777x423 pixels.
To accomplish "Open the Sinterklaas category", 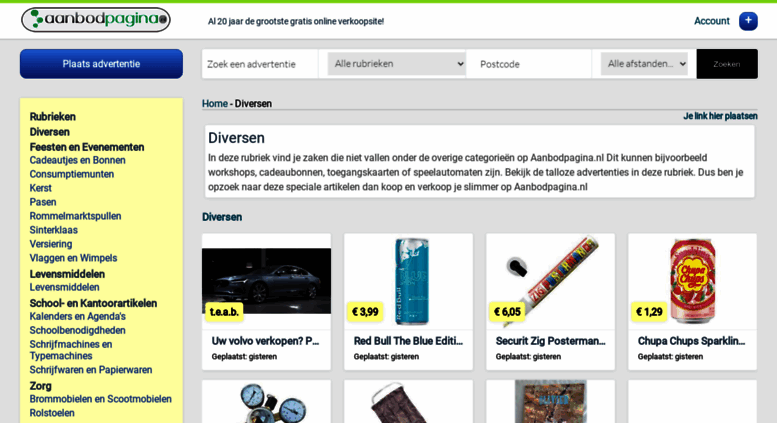I will 54,230.
